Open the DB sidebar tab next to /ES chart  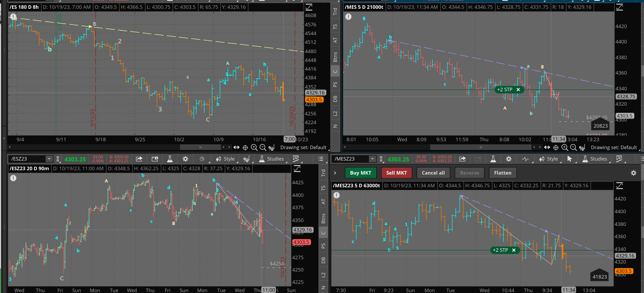point(335,99)
